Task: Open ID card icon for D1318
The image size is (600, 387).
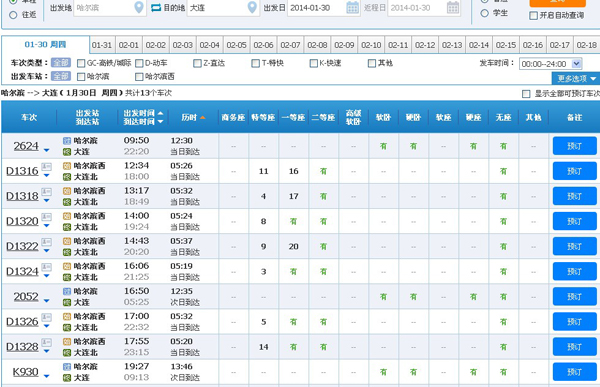Action: pyautogui.click(x=46, y=191)
